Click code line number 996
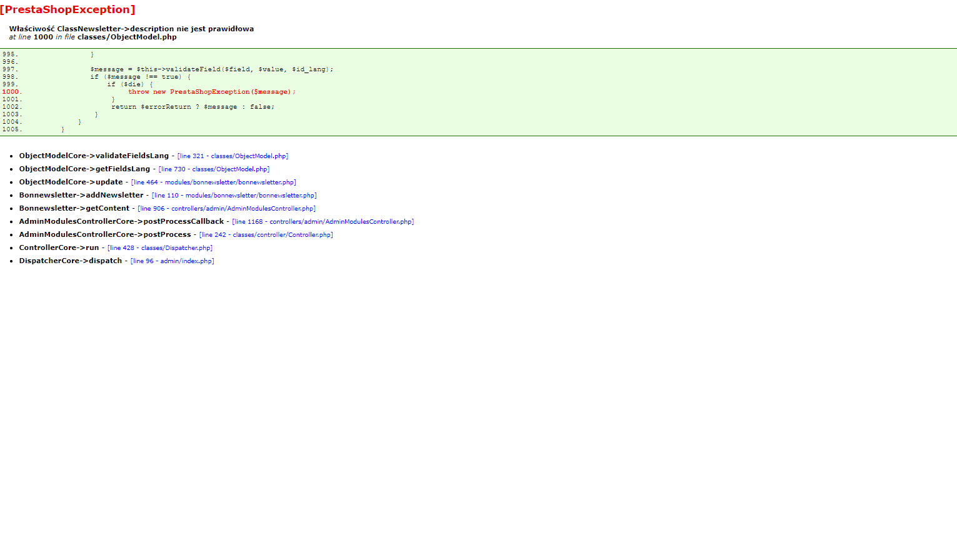The height and width of the screenshot is (560, 957). pyautogui.click(x=10, y=62)
